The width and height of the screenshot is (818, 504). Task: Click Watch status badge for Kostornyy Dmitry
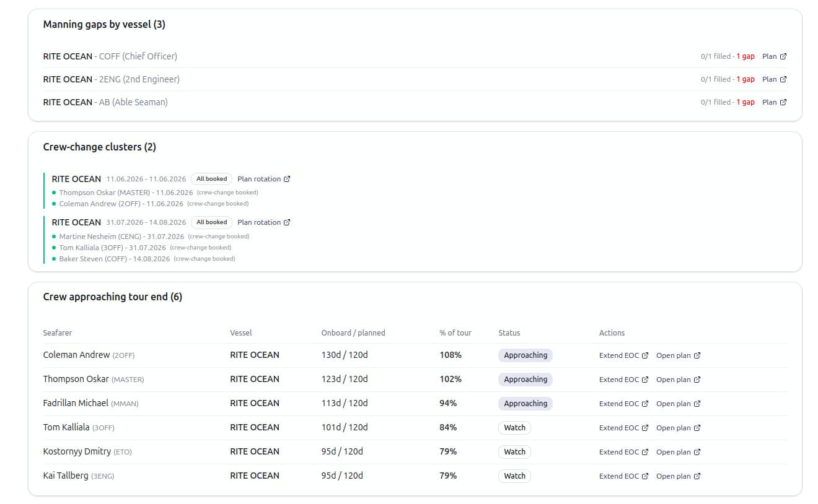coord(514,452)
